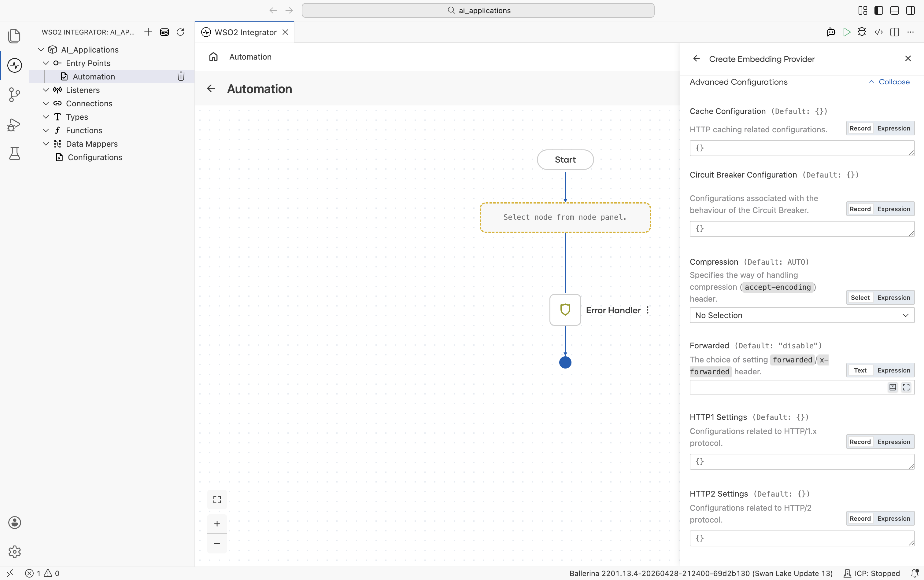Open Accounts icon in activity bar
924x580 pixels.
pyautogui.click(x=15, y=523)
